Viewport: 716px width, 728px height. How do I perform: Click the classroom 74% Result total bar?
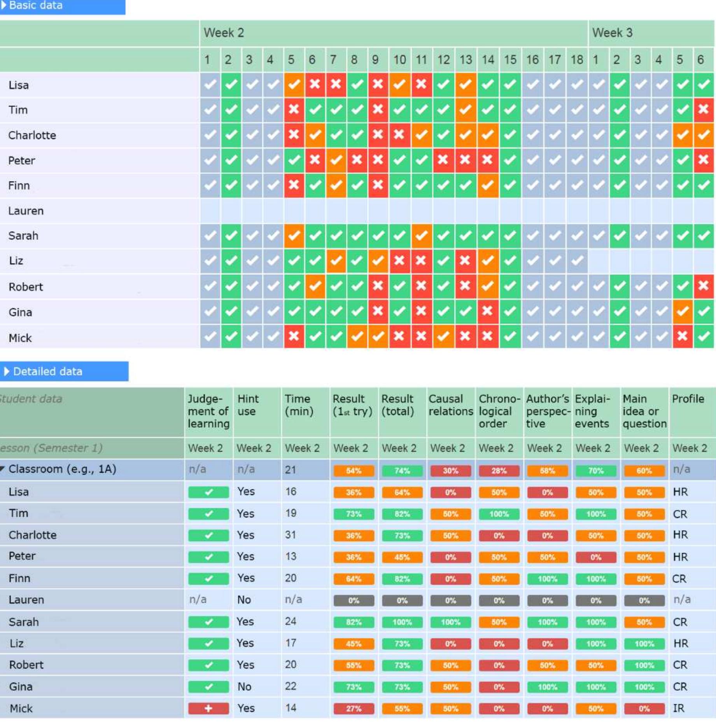pyautogui.click(x=402, y=471)
